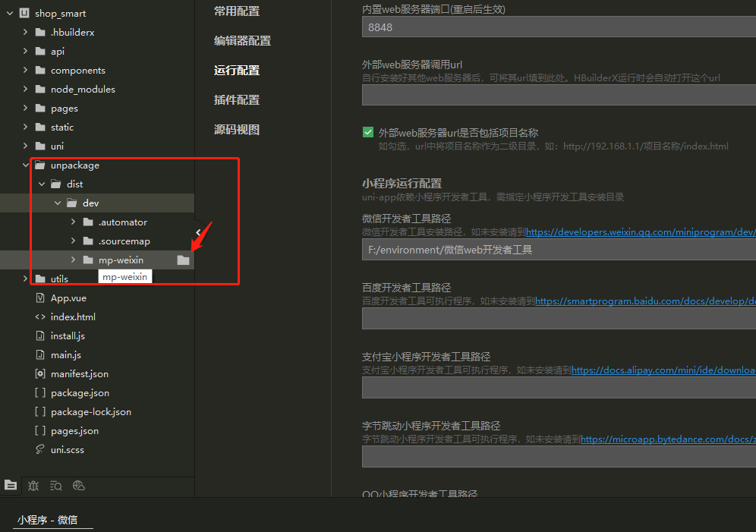Open the search-in-files icon at sidebar bottom
Viewport: 756px width, 532px height.
click(56, 485)
